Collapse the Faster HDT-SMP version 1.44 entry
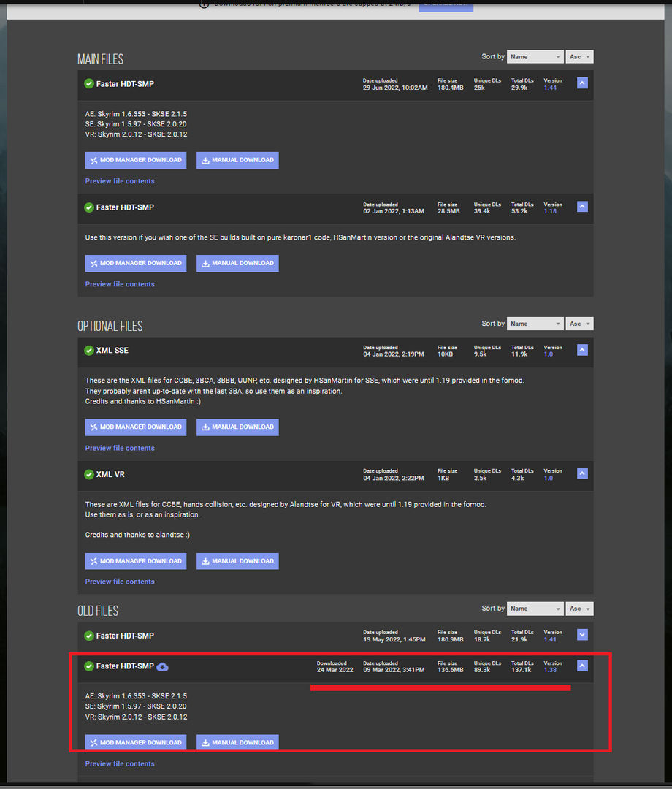672x789 pixels. pos(582,83)
